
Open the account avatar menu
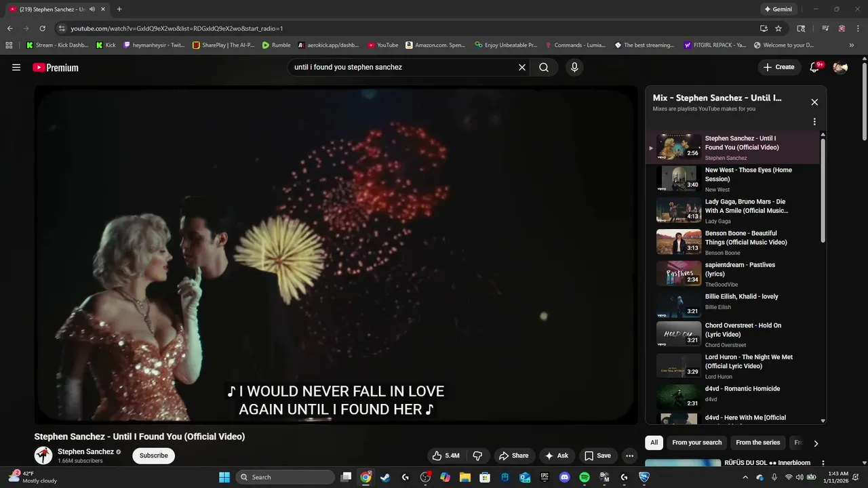click(x=840, y=67)
